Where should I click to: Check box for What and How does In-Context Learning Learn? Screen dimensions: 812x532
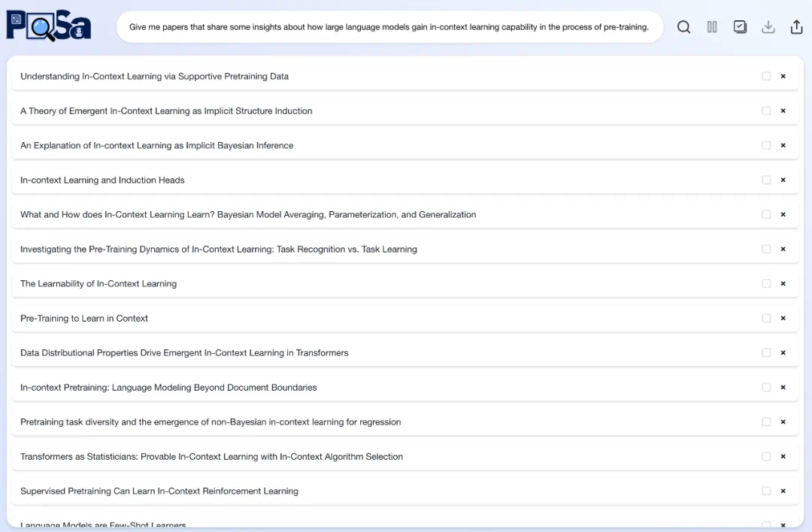point(766,214)
